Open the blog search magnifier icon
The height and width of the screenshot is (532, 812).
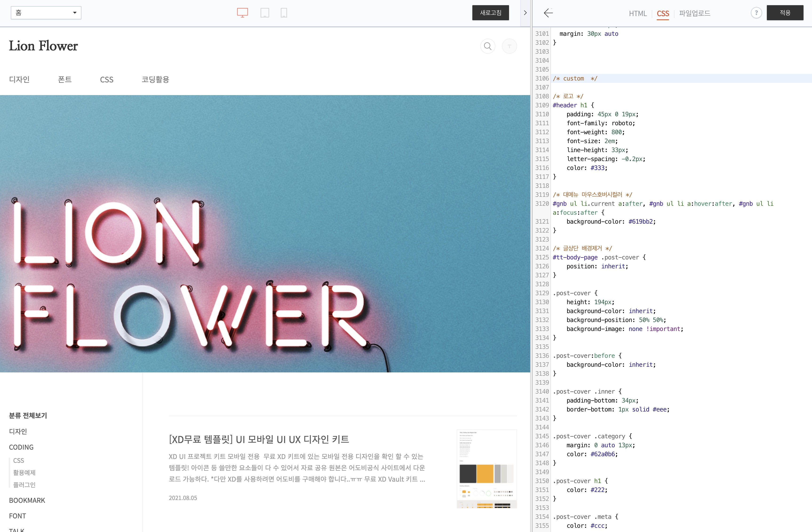click(488, 46)
